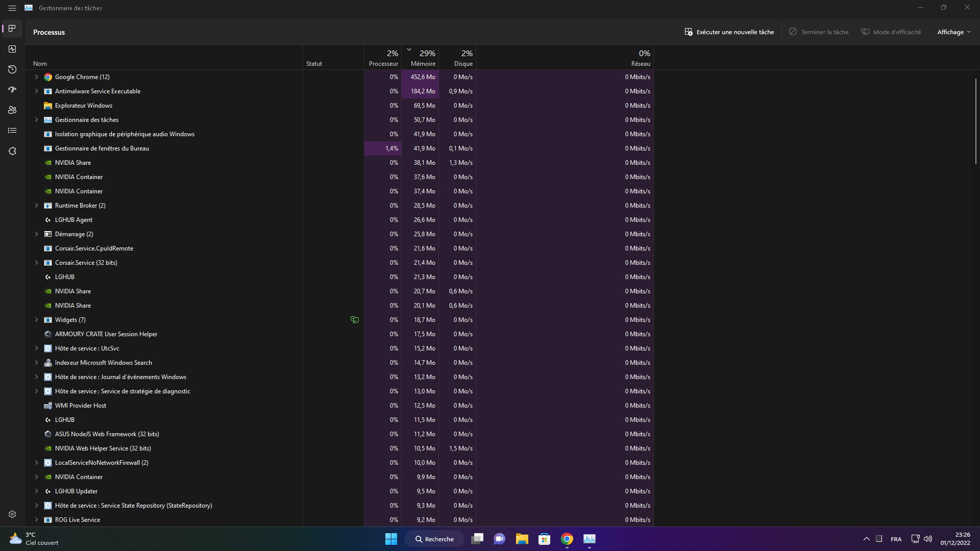Click the FRA language indicator

pyautogui.click(x=896, y=539)
